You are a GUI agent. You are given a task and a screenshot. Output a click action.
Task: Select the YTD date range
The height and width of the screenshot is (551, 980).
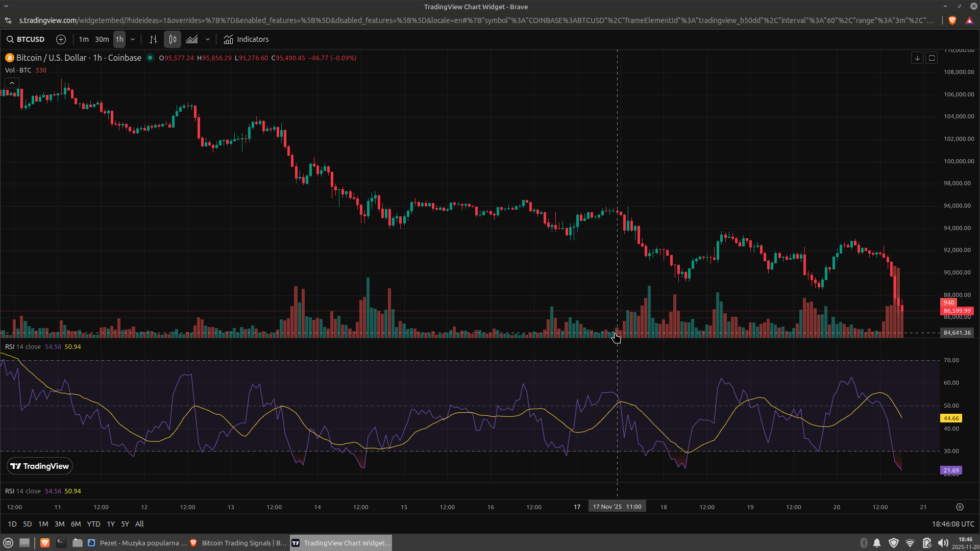click(93, 524)
